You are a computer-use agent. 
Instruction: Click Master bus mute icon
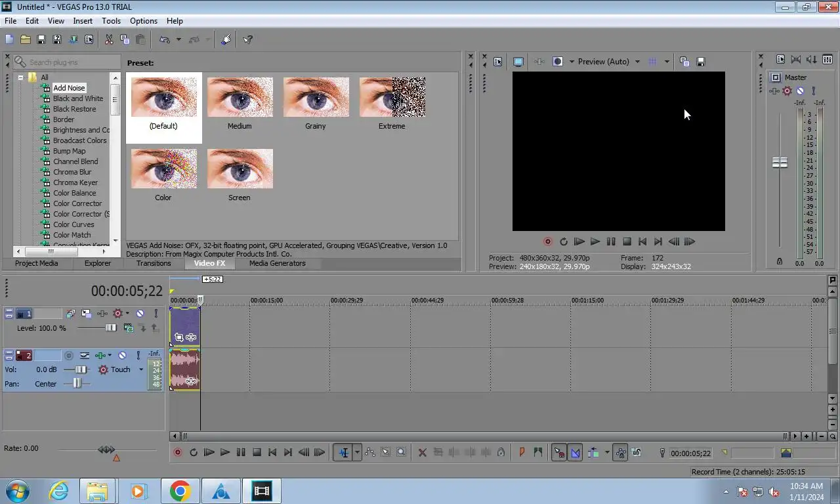pyautogui.click(x=800, y=91)
